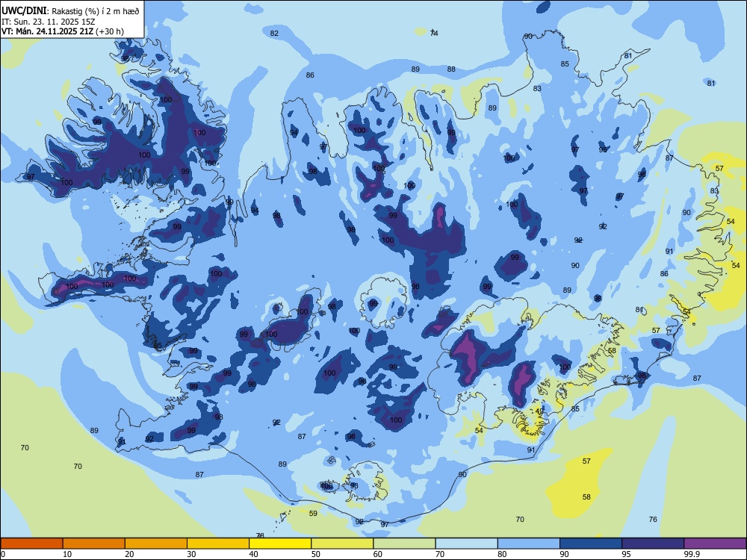The width and height of the screenshot is (747, 560).
Task: Click legend tick label 10
Action: click(67, 554)
